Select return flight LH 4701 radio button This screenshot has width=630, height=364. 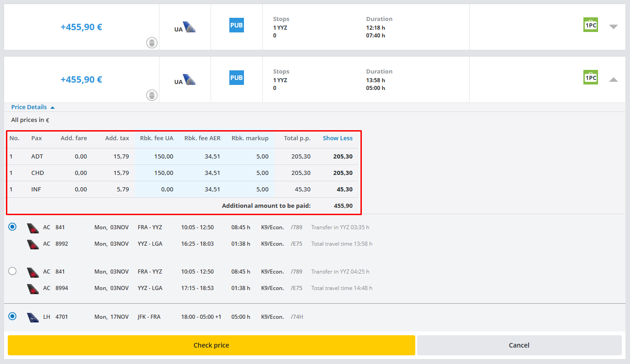pos(12,316)
